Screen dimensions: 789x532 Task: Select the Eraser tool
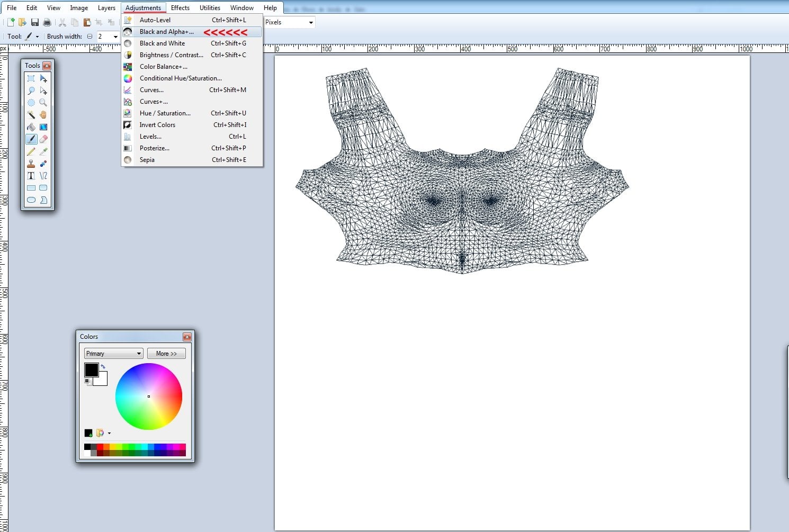coord(43,139)
